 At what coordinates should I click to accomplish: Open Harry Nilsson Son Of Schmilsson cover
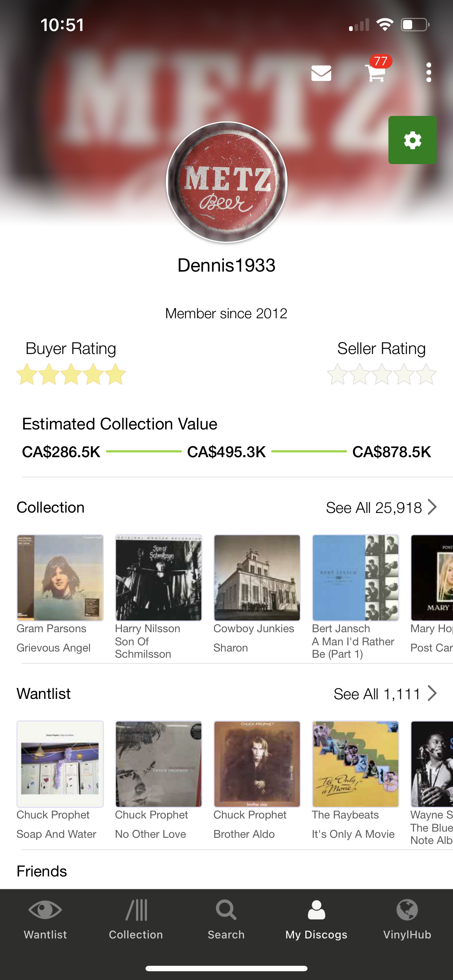tap(158, 577)
